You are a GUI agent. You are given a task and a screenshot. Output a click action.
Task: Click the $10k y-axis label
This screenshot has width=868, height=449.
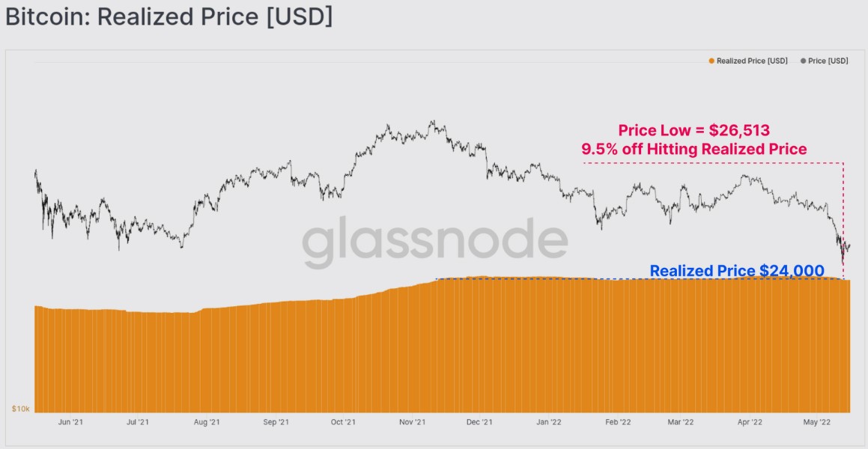click(x=20, y=409)
